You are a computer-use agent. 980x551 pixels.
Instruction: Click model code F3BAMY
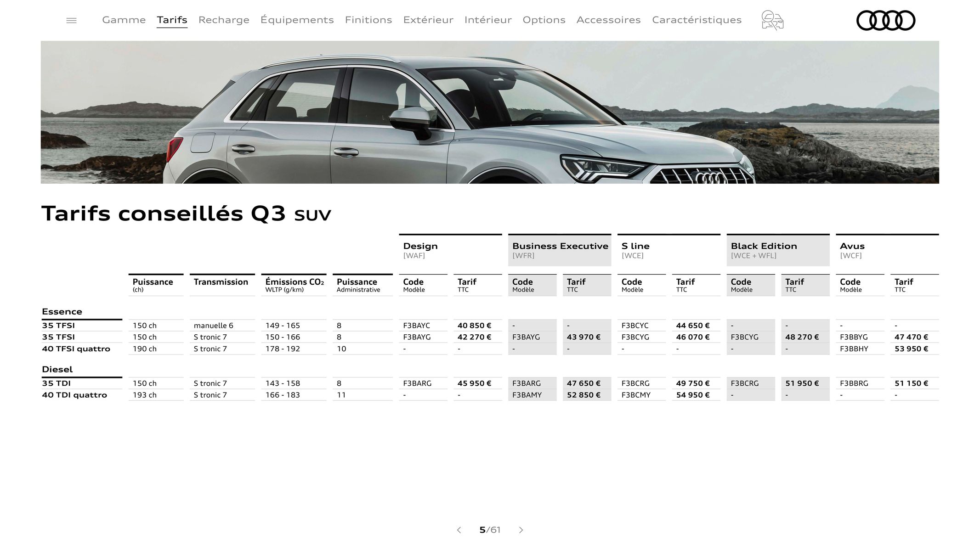coord(527,395)
